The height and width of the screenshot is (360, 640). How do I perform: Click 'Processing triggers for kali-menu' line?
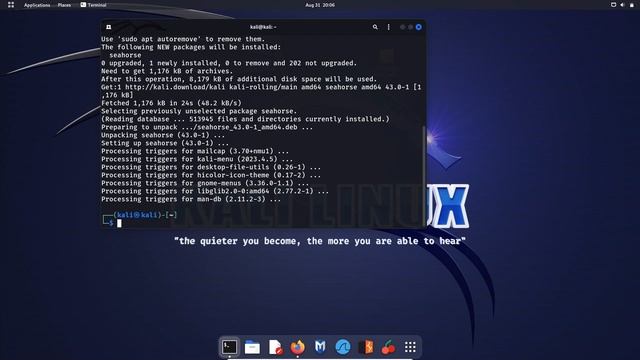coord(197,159)
